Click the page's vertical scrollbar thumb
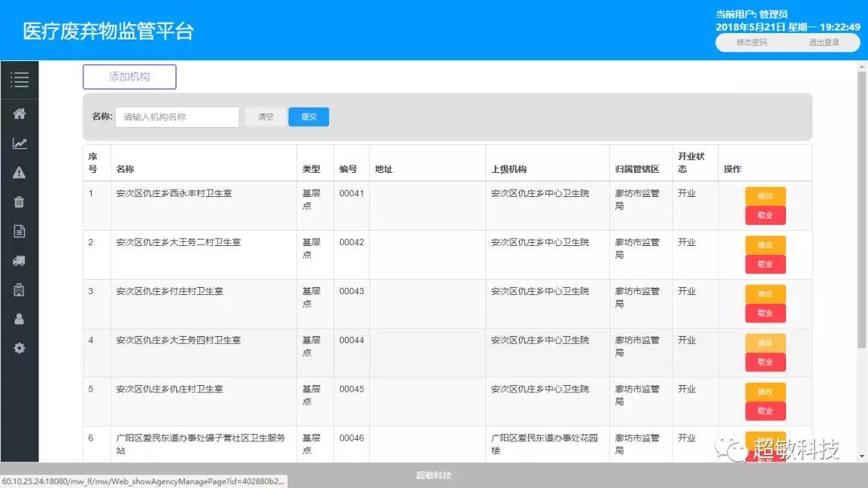This screenshot has width=868, height=488. pyautogui.click(x=862, y=209)
